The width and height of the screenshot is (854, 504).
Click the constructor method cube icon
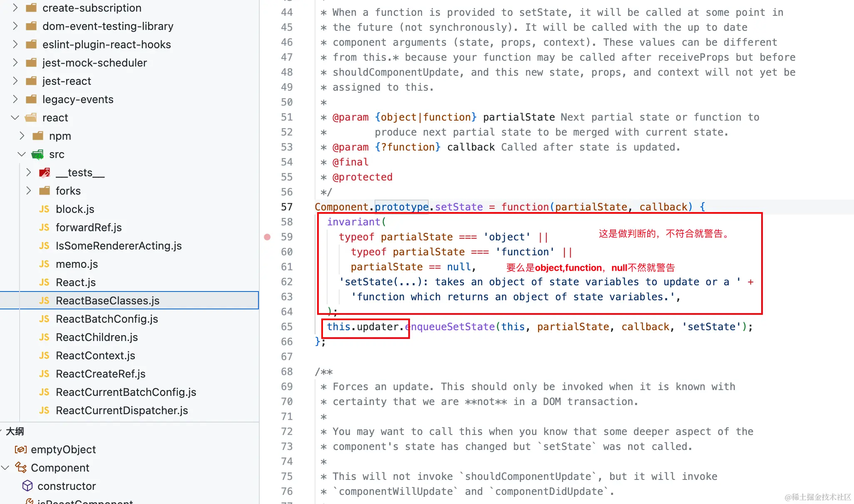27,486
